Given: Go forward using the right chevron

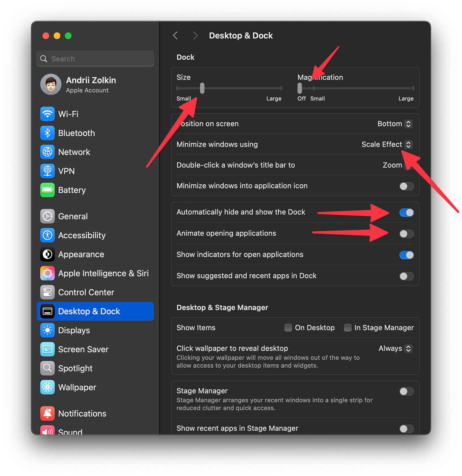Looking at the screenshot, I should [195, 36].
